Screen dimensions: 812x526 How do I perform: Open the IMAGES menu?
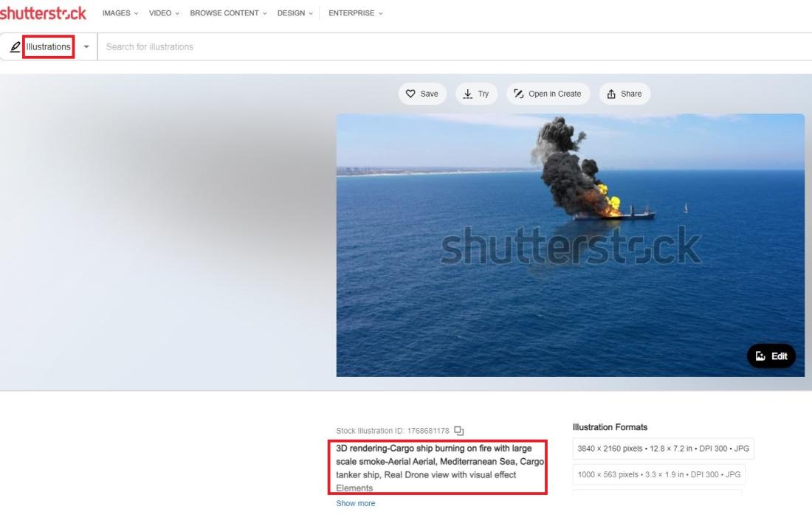click(120, 13)
